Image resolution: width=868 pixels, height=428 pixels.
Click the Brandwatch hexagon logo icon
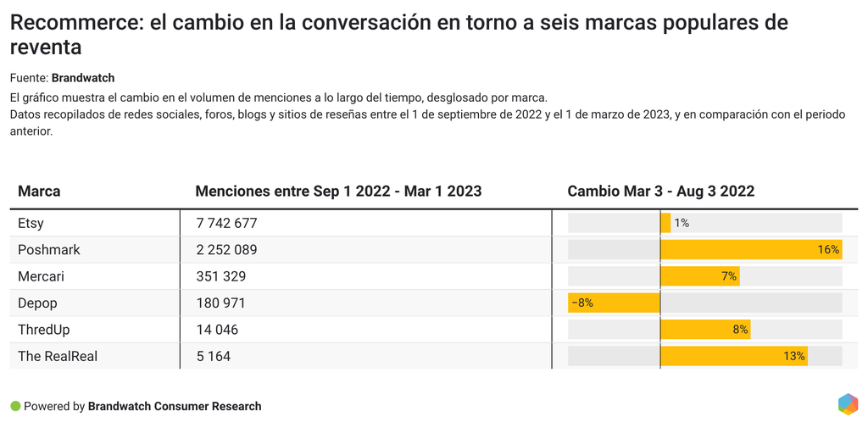848,404
